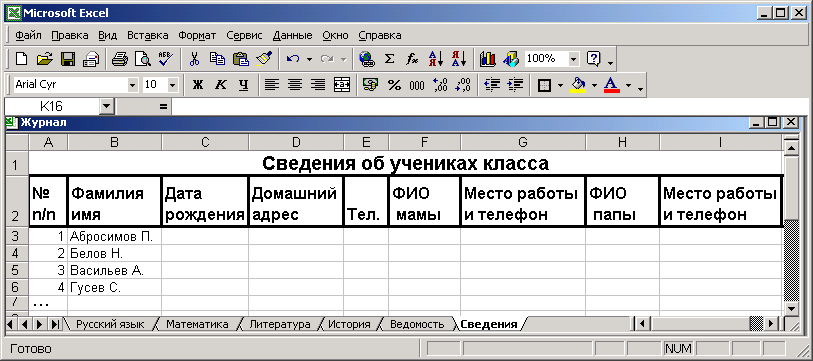
Task: Toggle Bold Ж formatting
Action: [198, 85]
